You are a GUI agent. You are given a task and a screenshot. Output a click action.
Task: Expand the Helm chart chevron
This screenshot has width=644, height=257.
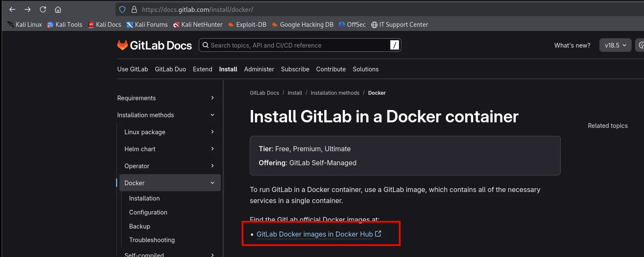[x=212, y=149]
